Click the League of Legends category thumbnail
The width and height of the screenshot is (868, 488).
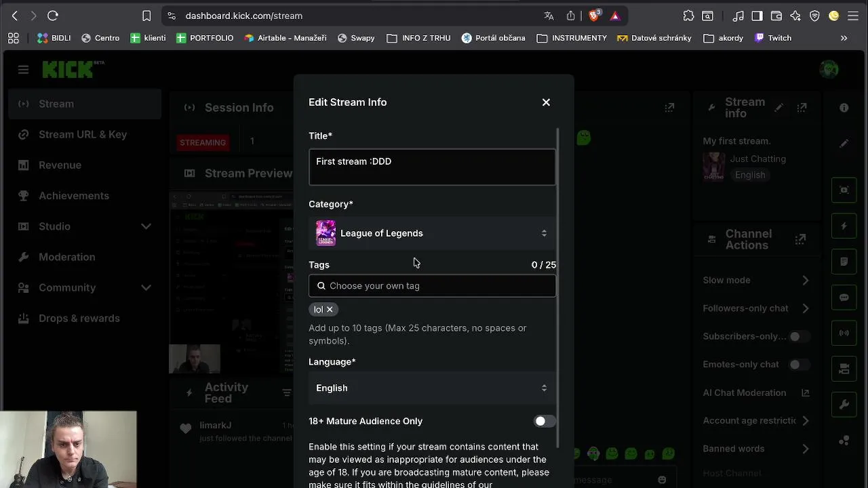click(x=325, y=233)
